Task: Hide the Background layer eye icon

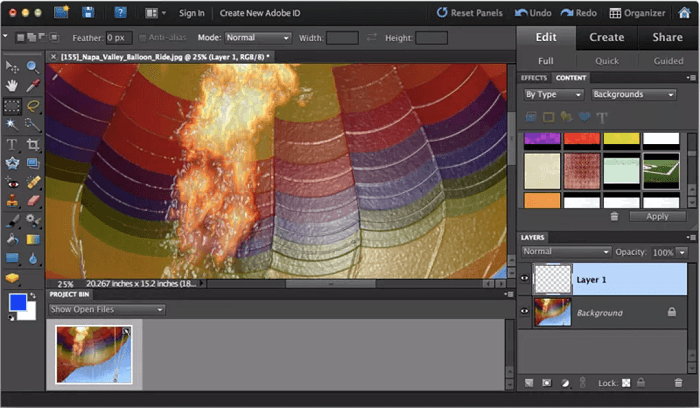Action: [525, 311]
